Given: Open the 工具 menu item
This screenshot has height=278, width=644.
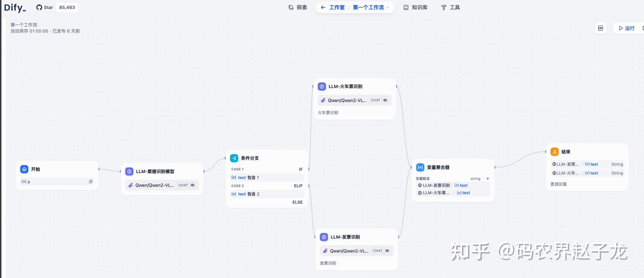Looking at the screenshot, I should pyautogui.click(x=451, y=7).
